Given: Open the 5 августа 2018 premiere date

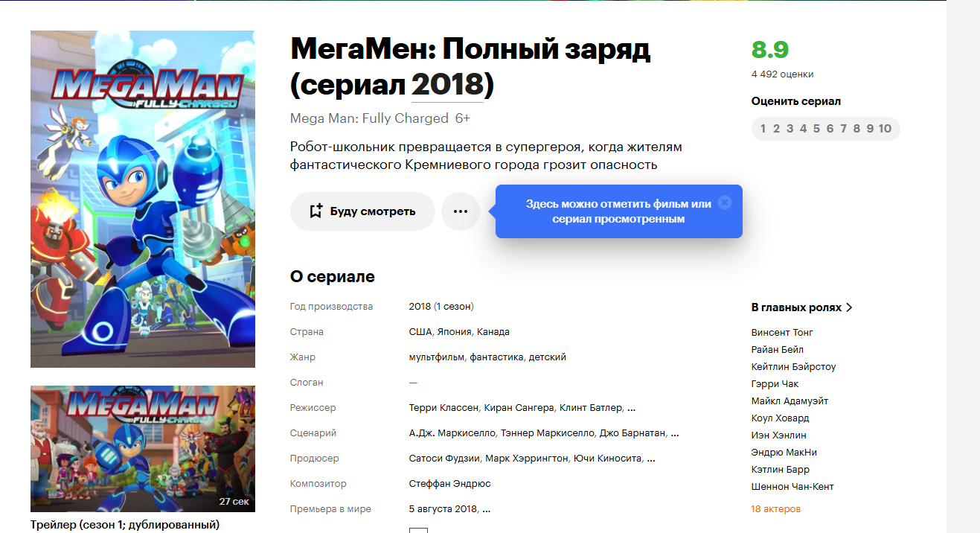Looking at the screenshot, I should (x=443, y=509).
